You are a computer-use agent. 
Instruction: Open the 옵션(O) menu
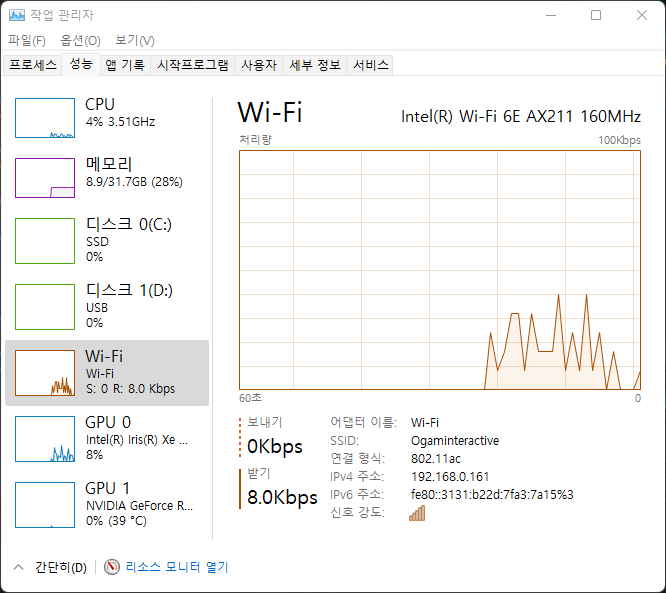80,40
